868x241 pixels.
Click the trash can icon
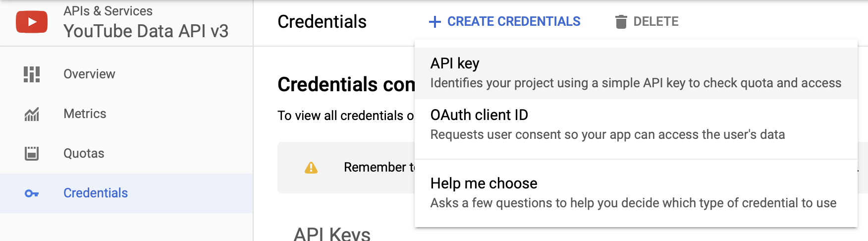point(621,22)
